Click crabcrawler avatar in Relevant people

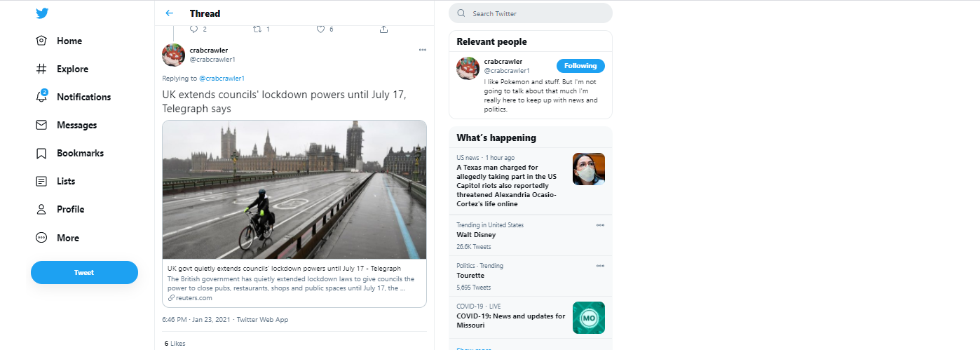coord(468,68)
